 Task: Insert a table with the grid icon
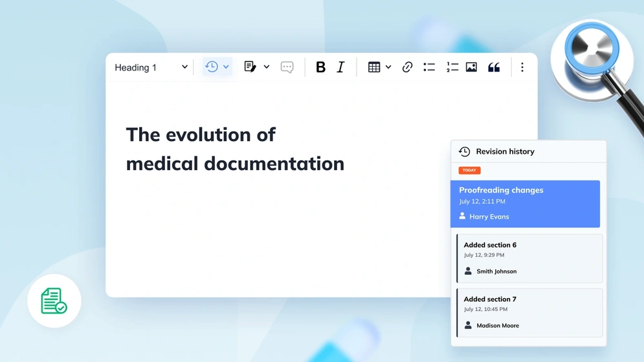tap(374, 67)
